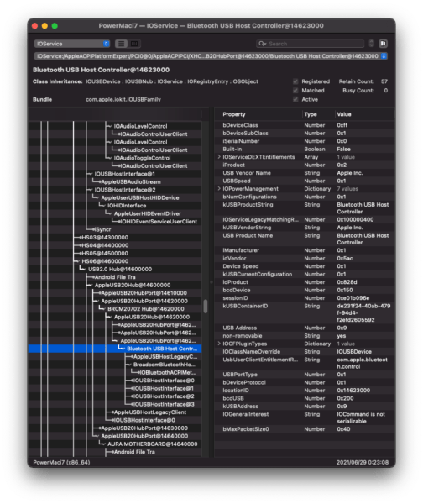This screenshot has height=504, width=423.
Task: Select IOHIDEventServiceUserClient row
Action: click(115, 222)
